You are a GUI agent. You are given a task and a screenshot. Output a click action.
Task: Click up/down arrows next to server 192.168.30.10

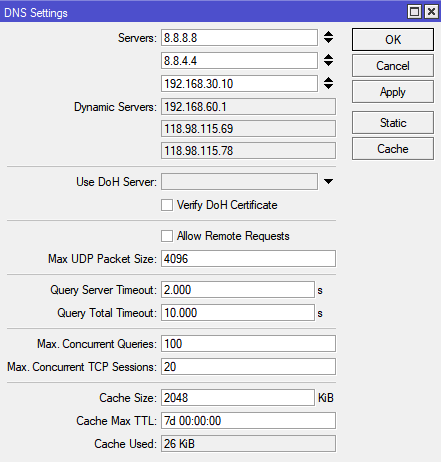pyautogui.click(x=328, y=83)
